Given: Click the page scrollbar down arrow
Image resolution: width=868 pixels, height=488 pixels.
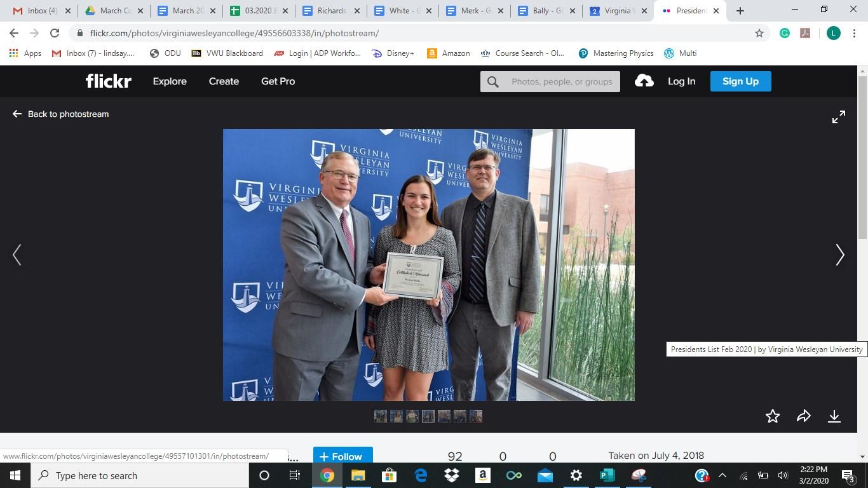Looking at the screenshot, I should coord(862,456).
